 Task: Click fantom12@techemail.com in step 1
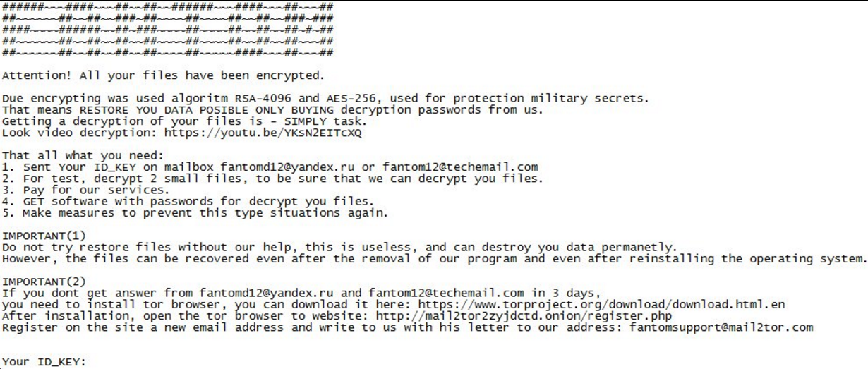tap(460, 167)
